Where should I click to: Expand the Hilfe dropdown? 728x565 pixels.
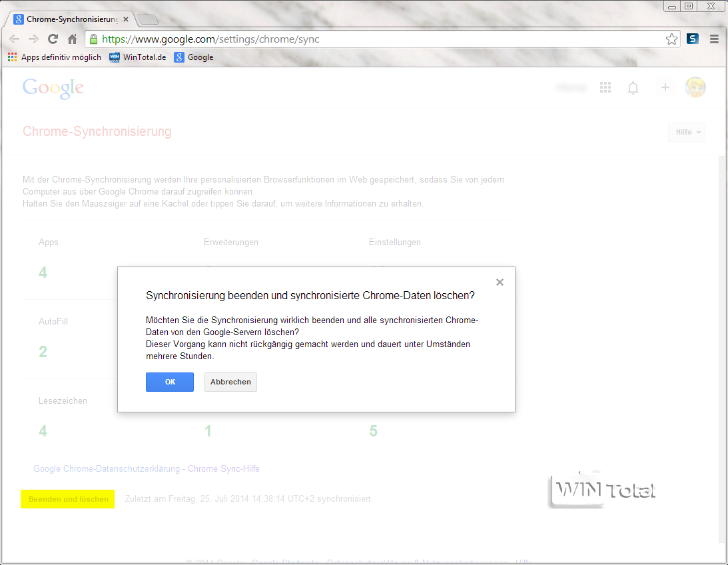(x=687, y=133)
